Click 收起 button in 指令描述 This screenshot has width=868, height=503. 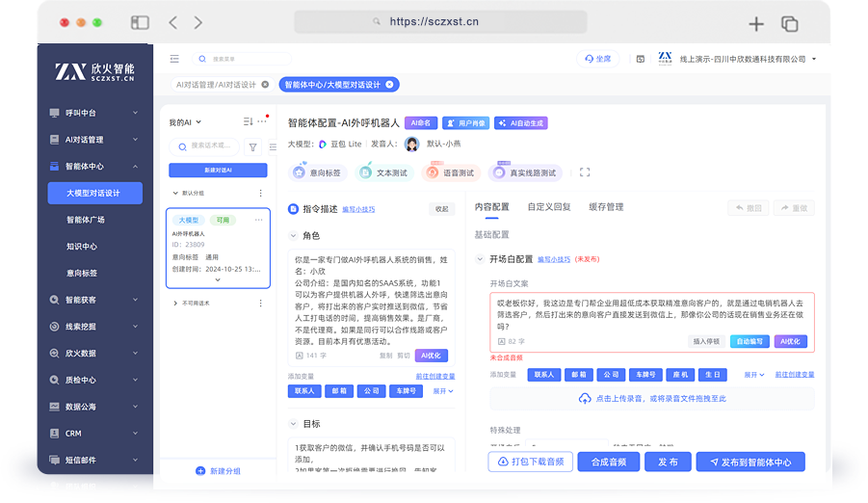click(442, 209)
